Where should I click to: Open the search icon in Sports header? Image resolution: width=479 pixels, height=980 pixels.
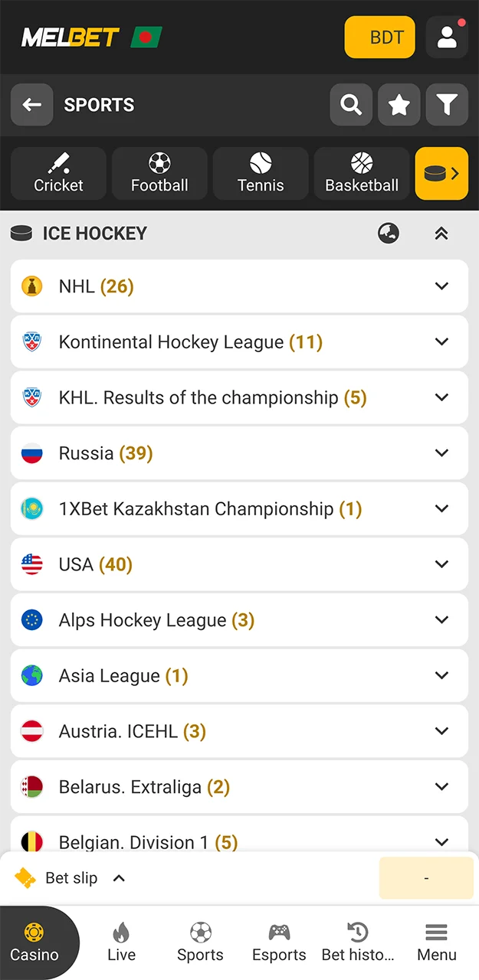tap(351, 105)
